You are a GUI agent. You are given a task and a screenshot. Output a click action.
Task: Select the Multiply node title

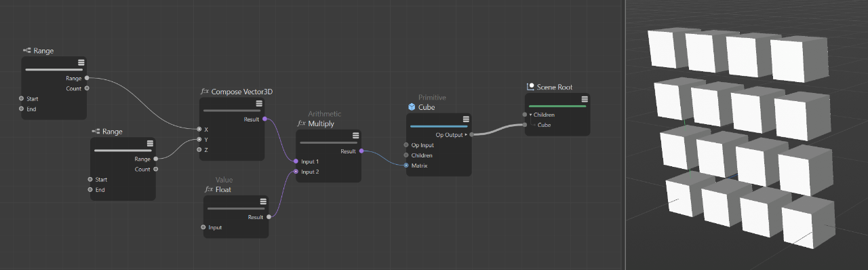[321, 124]
